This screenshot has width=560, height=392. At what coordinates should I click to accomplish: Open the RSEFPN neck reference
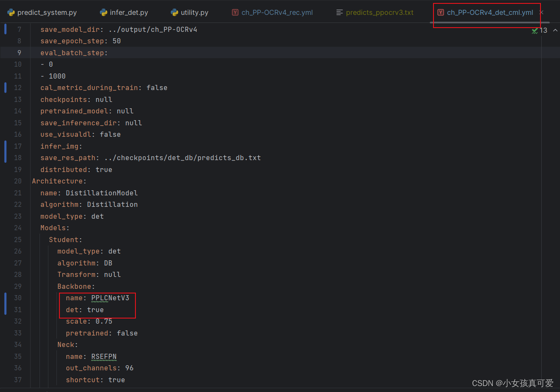pos(104,356)
